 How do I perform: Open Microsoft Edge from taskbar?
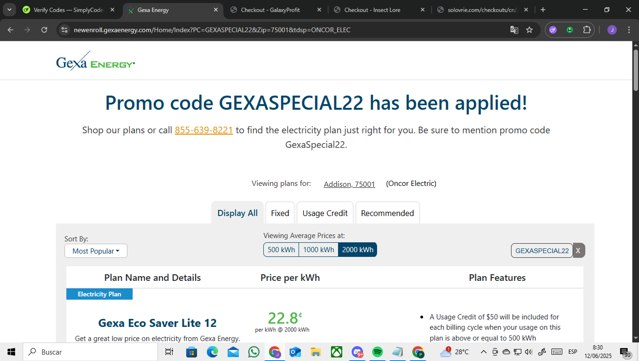[212, 352]
